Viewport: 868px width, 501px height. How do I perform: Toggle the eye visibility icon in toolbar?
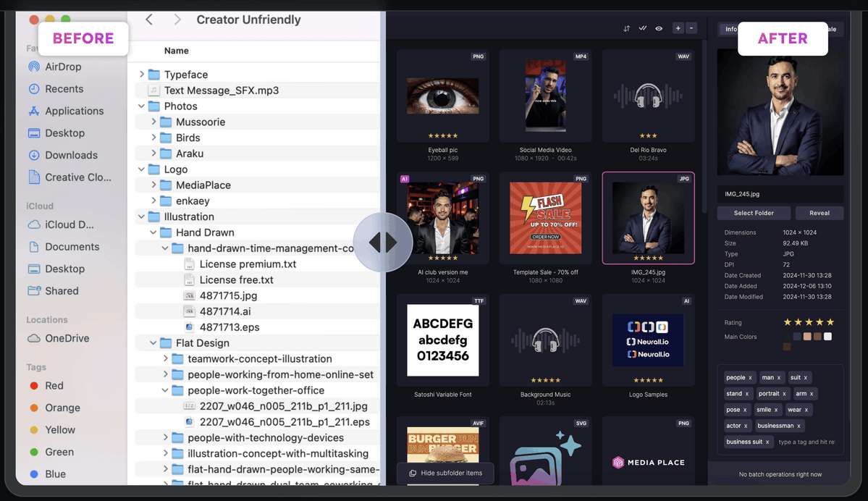pos(659,28)
